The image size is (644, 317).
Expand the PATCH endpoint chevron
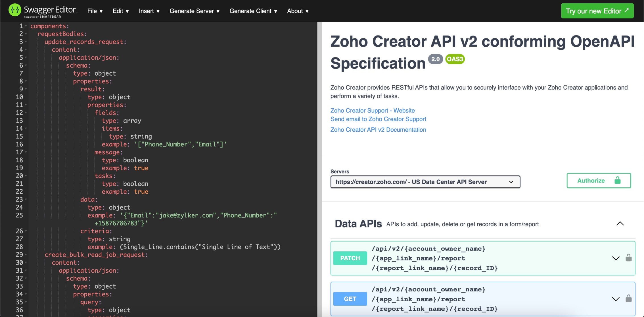coord(616,258)
